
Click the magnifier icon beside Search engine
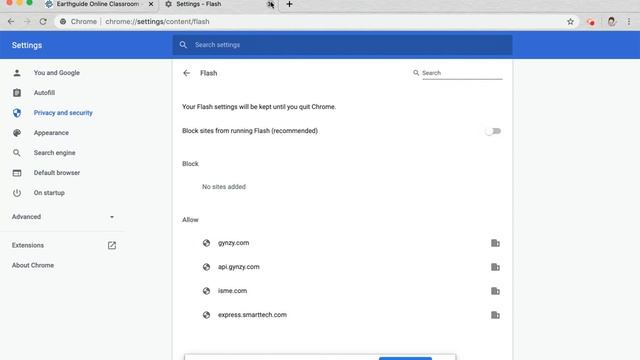tap(17, 153)
